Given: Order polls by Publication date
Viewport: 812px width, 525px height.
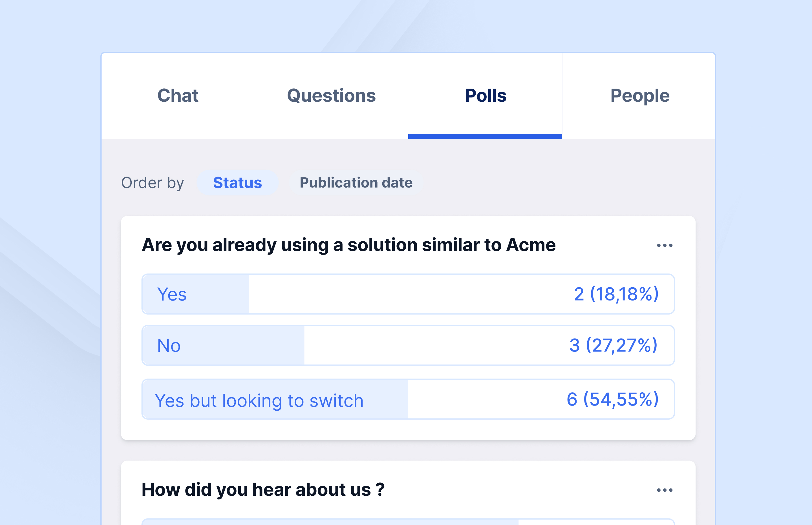Looking at the screenshot, I should [x=356, y=183].
